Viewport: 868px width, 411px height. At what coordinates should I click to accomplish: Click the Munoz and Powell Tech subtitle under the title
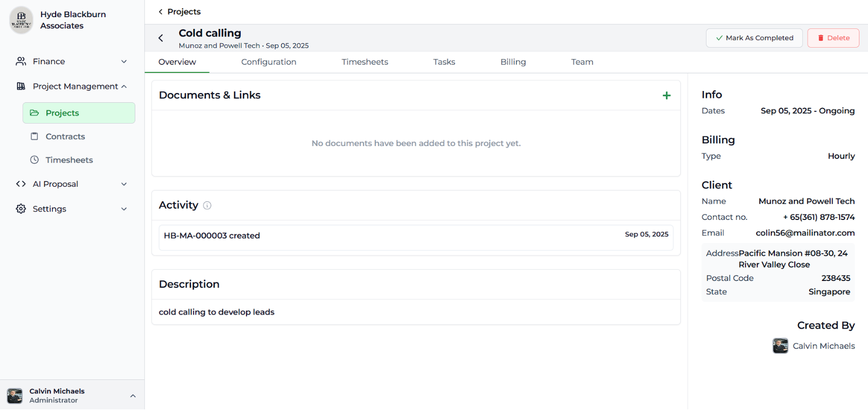click(x=219, y=46)
